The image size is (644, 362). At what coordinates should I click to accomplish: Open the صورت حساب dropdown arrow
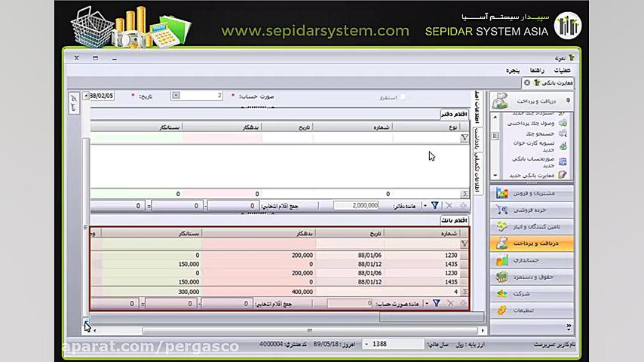176,95
